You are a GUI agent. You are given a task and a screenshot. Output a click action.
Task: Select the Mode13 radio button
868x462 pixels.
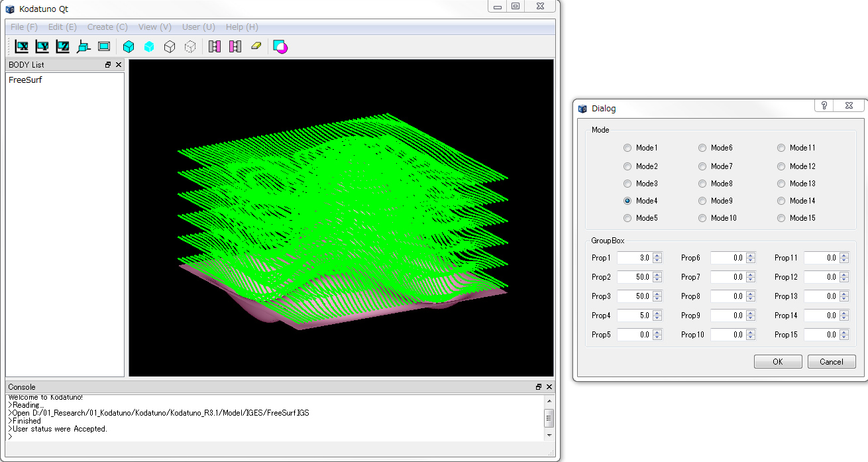[781, 184]
